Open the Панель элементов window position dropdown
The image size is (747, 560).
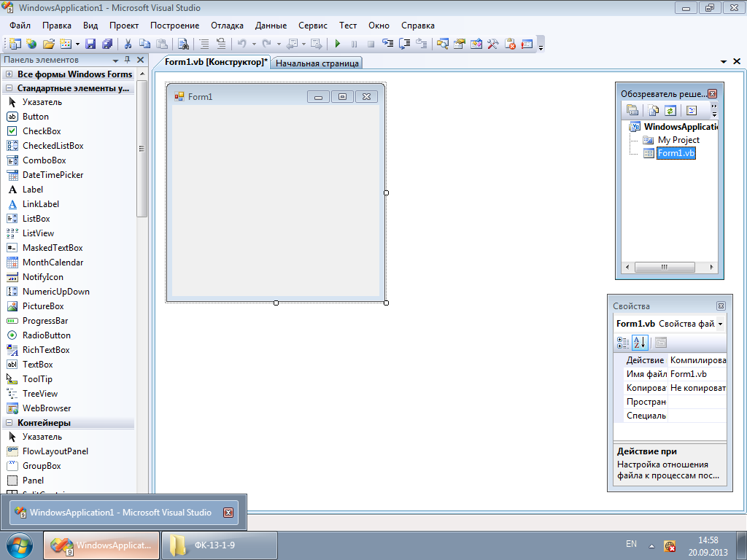click(x=115, y=61)
